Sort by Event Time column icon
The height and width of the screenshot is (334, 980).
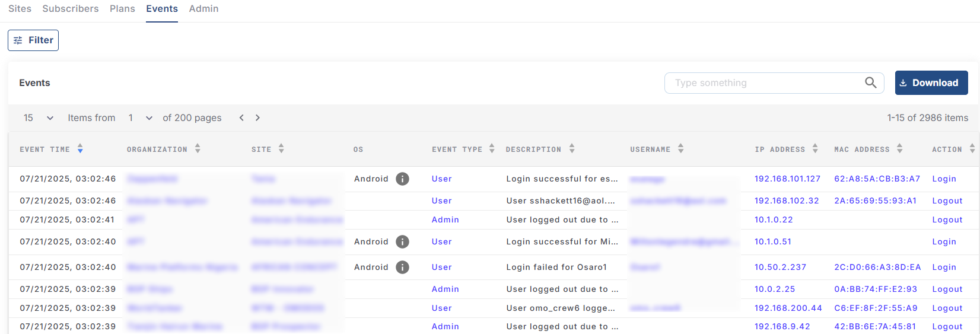pyautogui.click(x=80, y=149)
